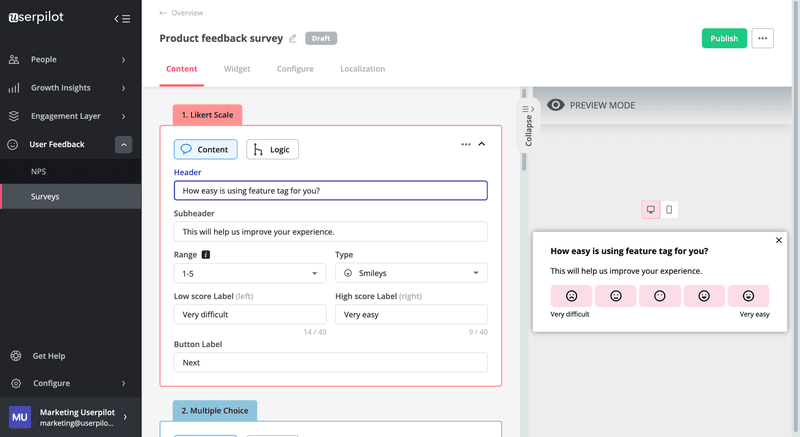Click the Button Label Next field

(331, 363)
